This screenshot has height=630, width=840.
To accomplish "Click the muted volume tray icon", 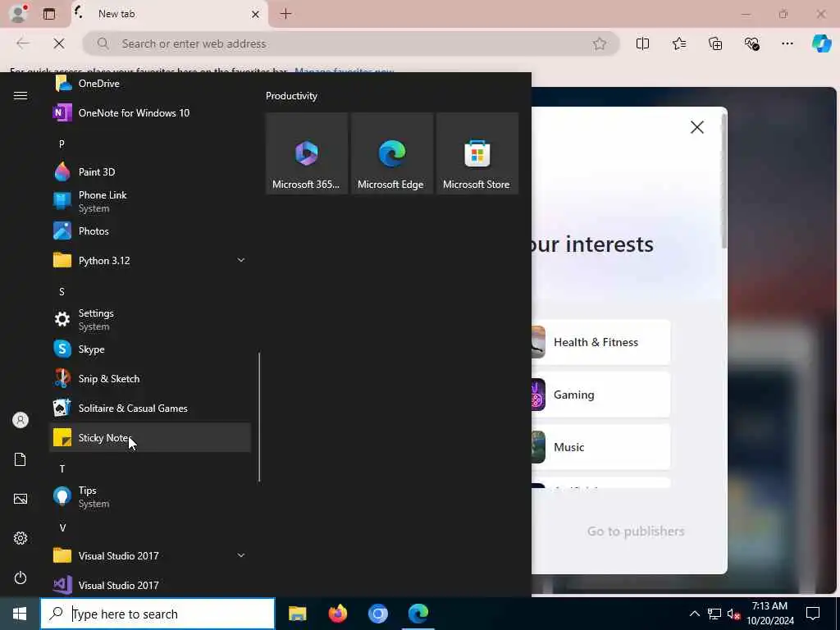I will (733, 614).
